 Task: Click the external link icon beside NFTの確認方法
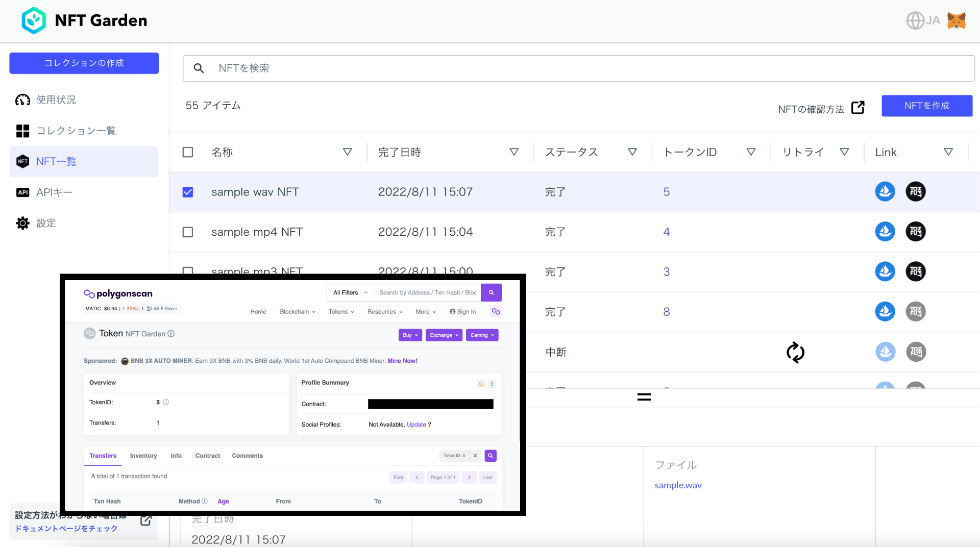(x=858, y=108)
